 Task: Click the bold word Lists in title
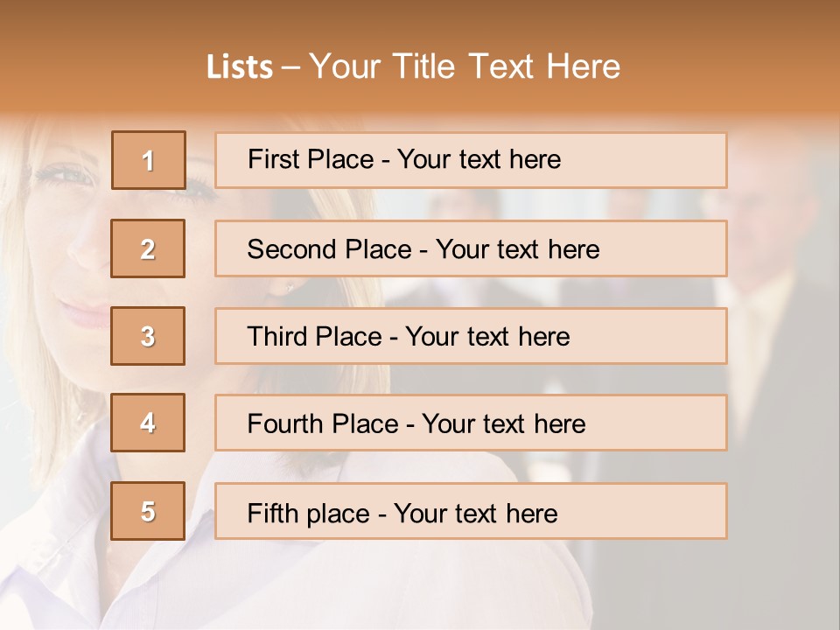point(240,66)
